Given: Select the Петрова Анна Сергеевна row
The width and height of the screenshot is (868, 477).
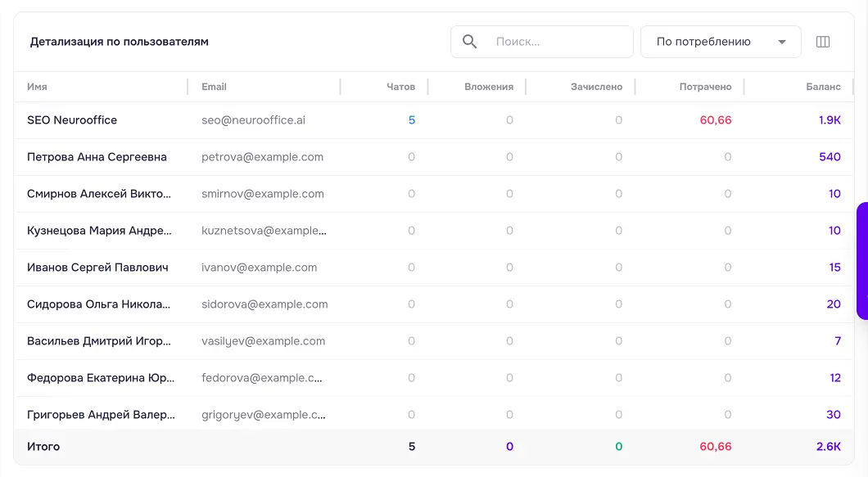Looking at the screenshot, I should point(434,157).
